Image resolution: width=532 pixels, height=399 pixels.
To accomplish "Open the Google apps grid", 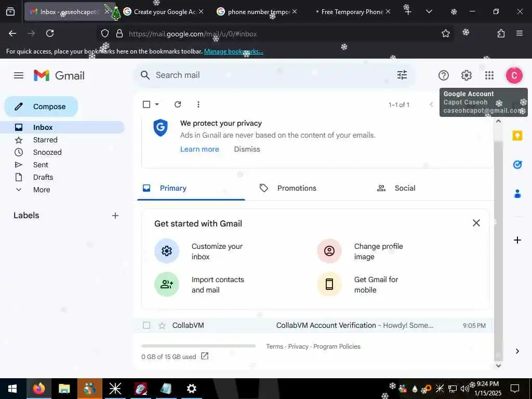I will coord(489,75).
